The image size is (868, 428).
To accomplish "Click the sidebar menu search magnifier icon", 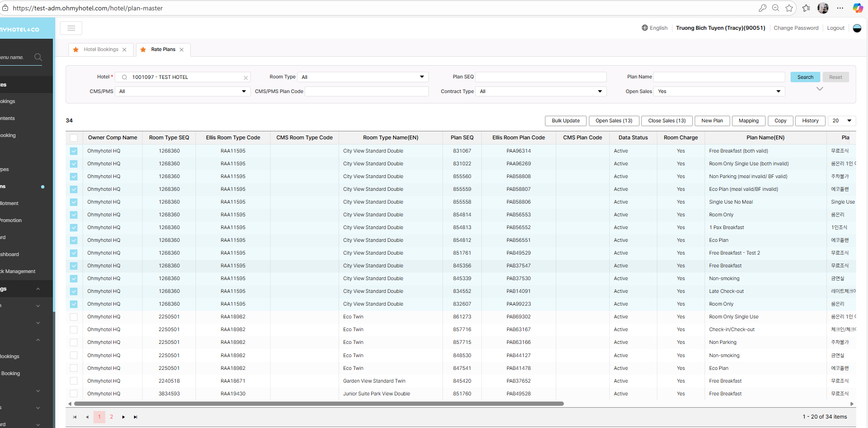I will [x=38, y=57].
